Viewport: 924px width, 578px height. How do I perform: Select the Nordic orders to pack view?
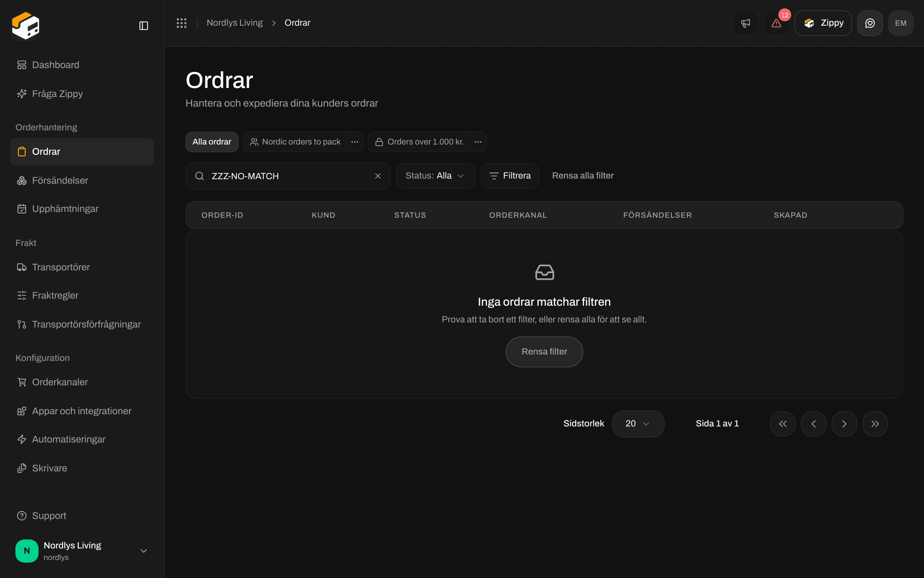click(295, 142)
